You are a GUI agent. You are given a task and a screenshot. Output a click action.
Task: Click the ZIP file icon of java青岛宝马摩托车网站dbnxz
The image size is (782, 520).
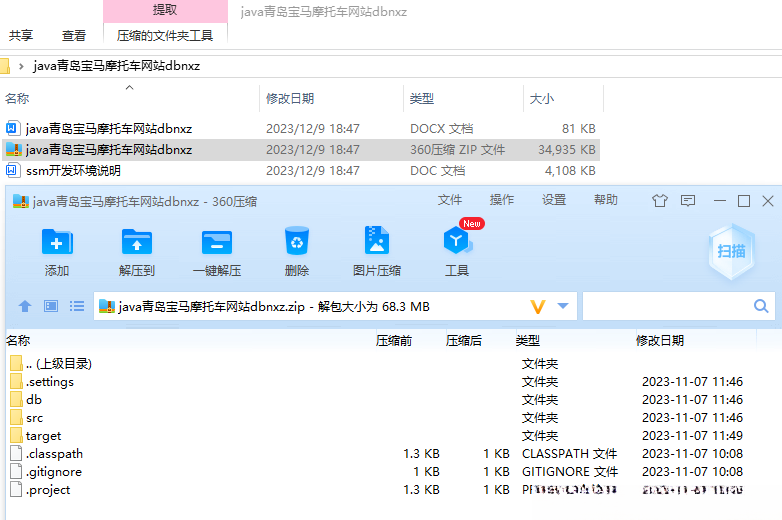pos(14,150)
